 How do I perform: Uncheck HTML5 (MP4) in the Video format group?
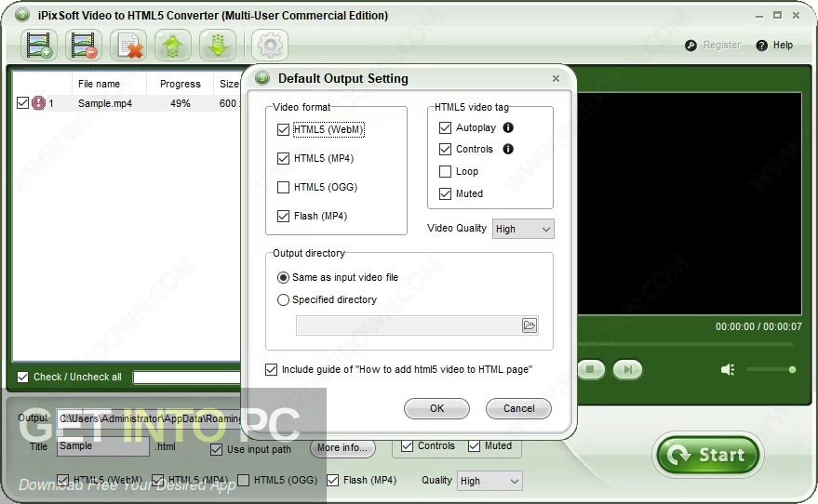point(283,158)
